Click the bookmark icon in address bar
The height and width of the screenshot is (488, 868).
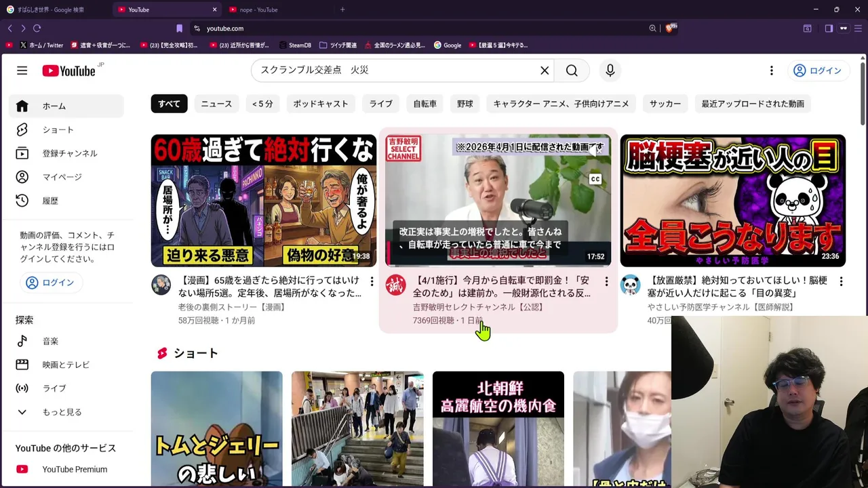click(179, 28)
